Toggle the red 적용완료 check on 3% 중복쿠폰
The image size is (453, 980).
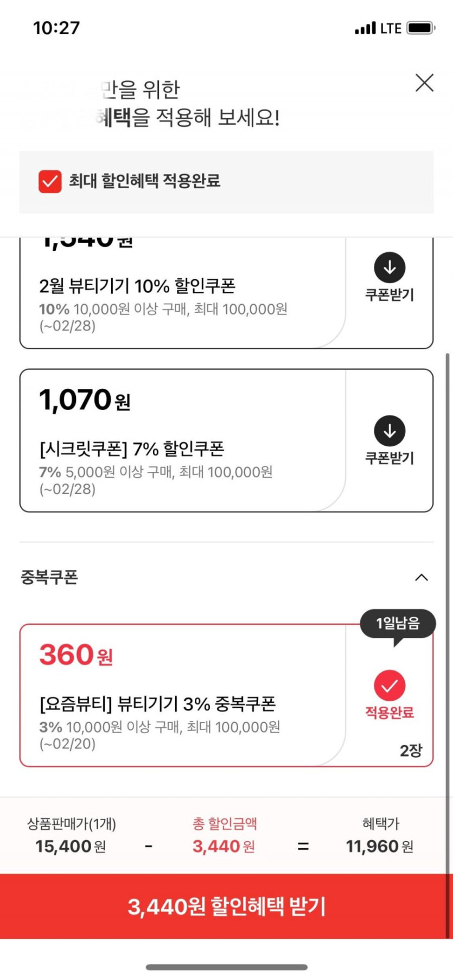click(x=390, y=686)
